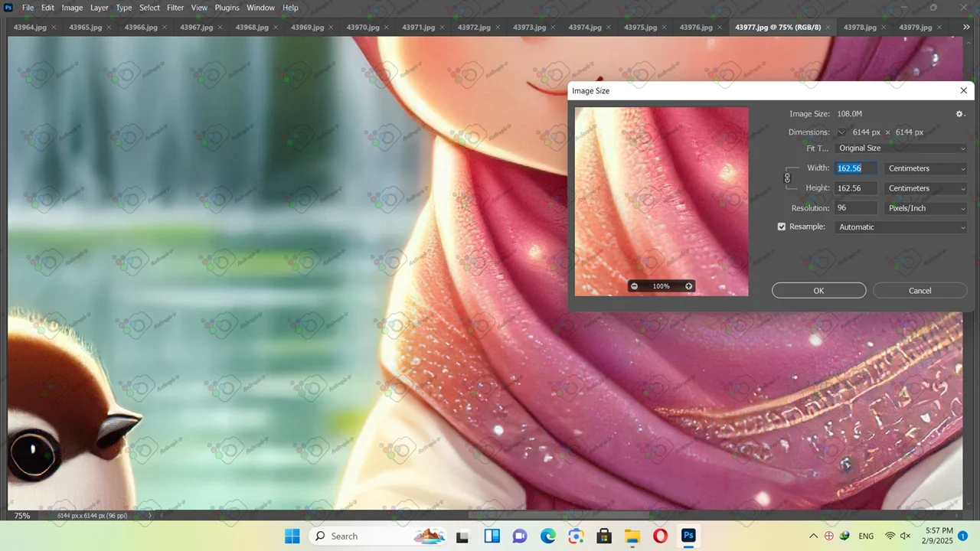Show more document tabs with double arrow

tap(965, 27)
